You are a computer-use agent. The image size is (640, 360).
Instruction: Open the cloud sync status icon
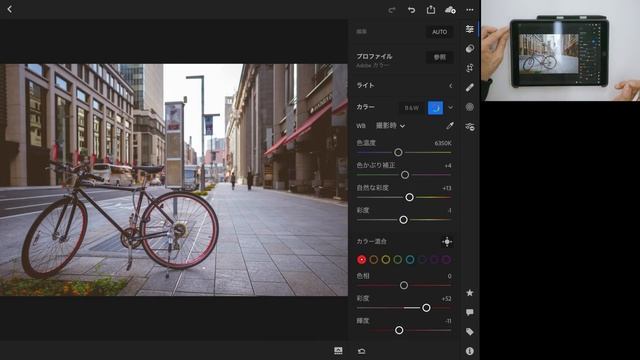tap(450, 10)
